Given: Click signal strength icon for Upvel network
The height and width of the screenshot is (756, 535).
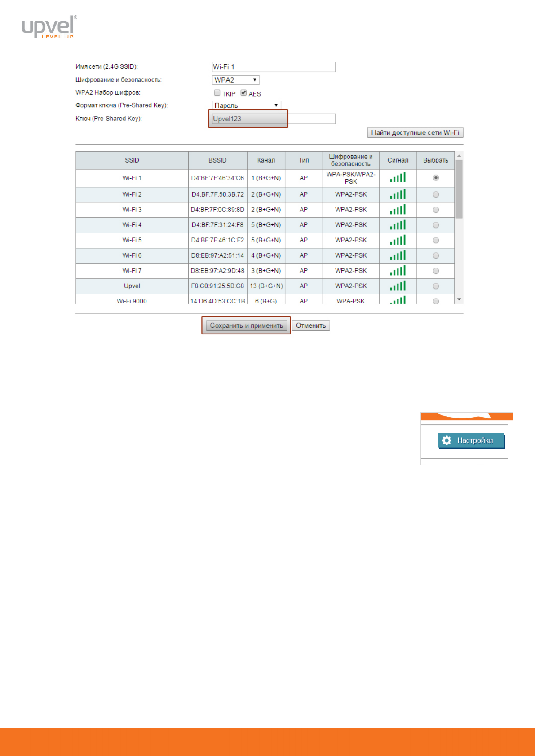Looking at the screenshot, I should pyautogui.click(x=398, y=286).
